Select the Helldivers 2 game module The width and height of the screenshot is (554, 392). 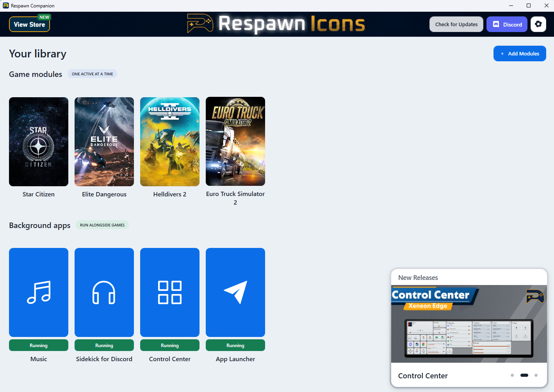coord(170,142)
